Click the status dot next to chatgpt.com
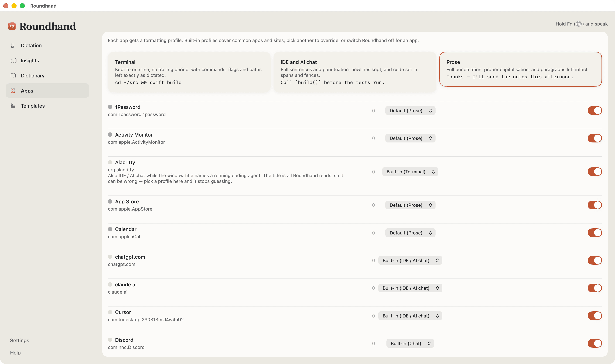Image resolution: width=615 pixels, height=364 pixels. [110, 257]
